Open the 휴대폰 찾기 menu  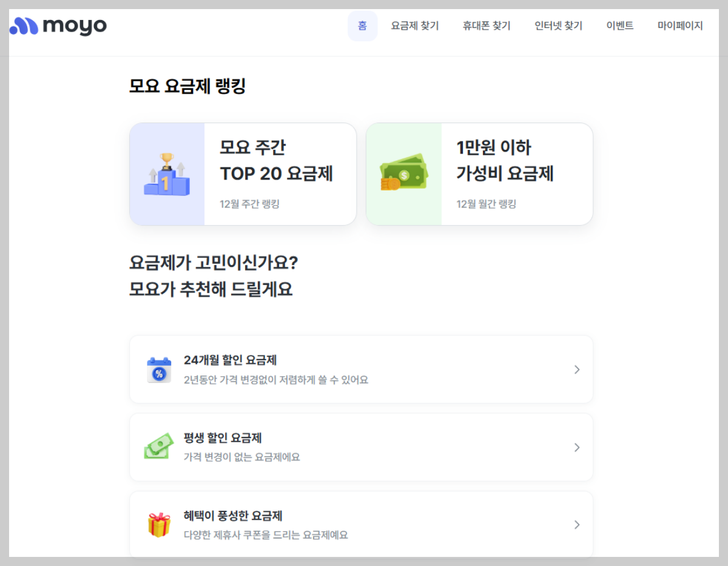click(485, 25)
